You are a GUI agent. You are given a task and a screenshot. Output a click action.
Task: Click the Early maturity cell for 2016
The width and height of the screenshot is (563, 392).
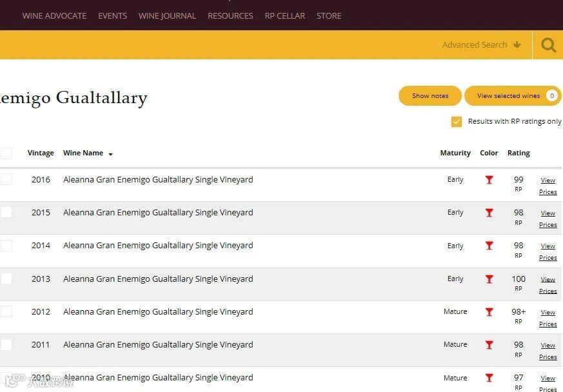pos(455,179)
